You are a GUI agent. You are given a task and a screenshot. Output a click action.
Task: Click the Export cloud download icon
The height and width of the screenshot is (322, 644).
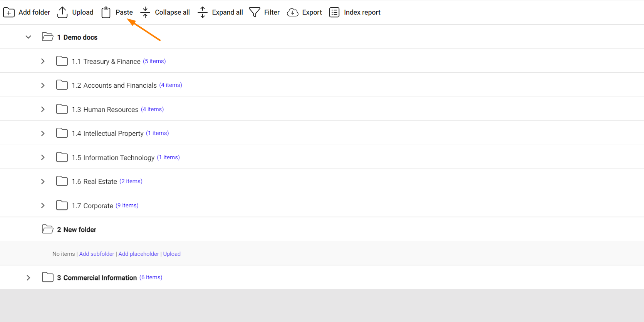[293, 12]
